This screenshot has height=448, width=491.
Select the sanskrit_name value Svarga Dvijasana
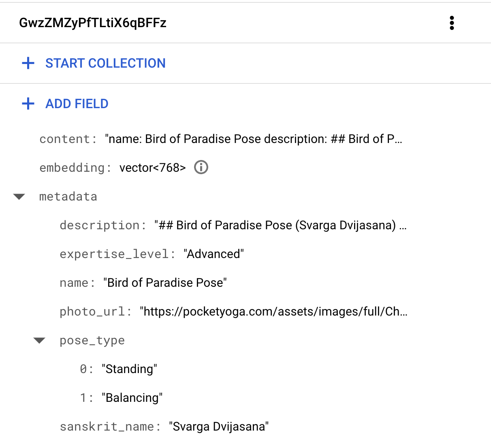pos(219,426)
